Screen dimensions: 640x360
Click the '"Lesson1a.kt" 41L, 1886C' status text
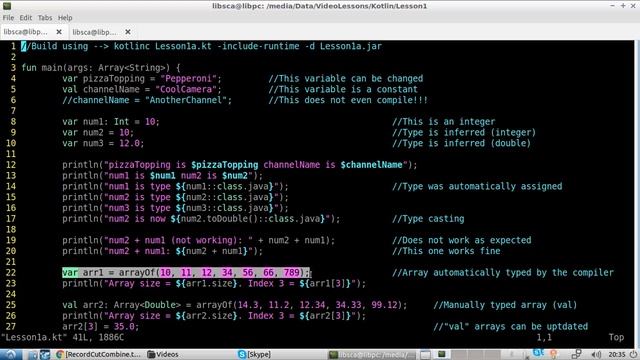coord(63,338)
